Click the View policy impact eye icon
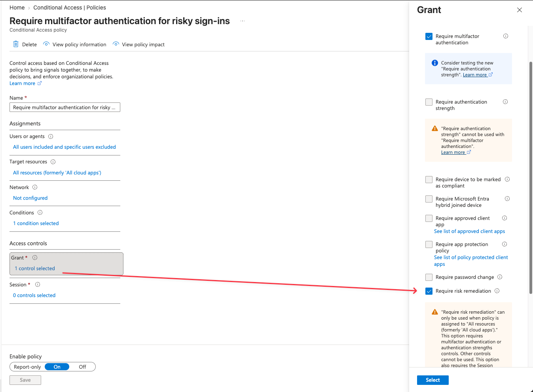 click(116, 44)
